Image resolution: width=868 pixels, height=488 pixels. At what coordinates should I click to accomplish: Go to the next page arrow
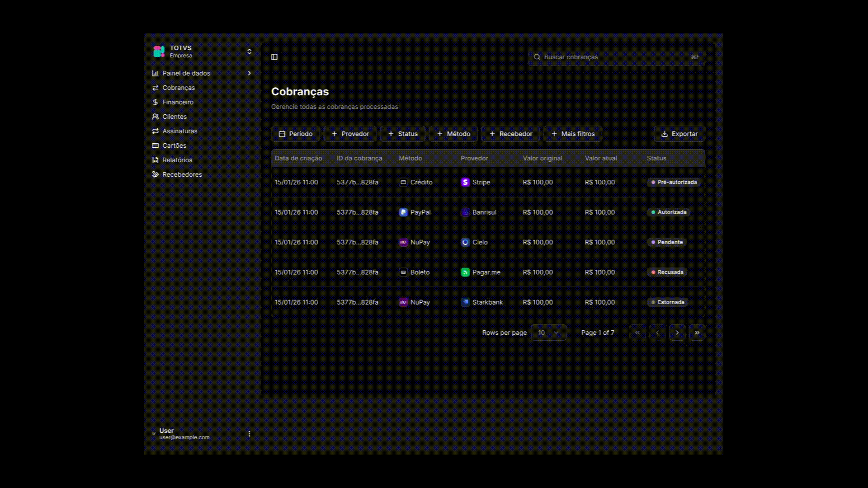click(677, 333)
